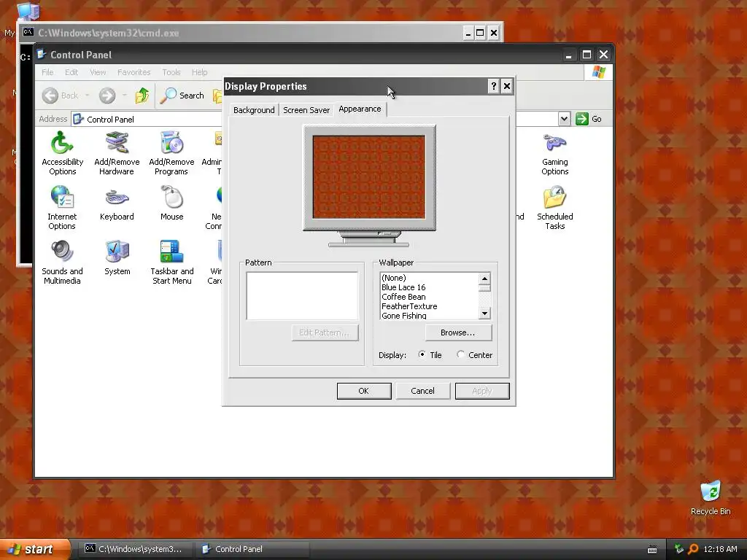Screen dimensions: 747x560
Task: Click the Forward arrow in toolbar
Action: pyautogui.click(x=107, y=96)
